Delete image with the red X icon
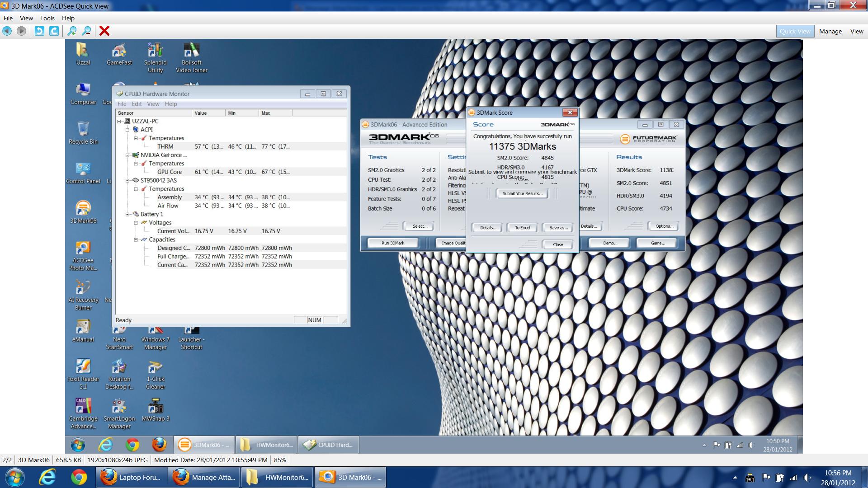Viewport: 868px width, 488px height. coord(104,31)
